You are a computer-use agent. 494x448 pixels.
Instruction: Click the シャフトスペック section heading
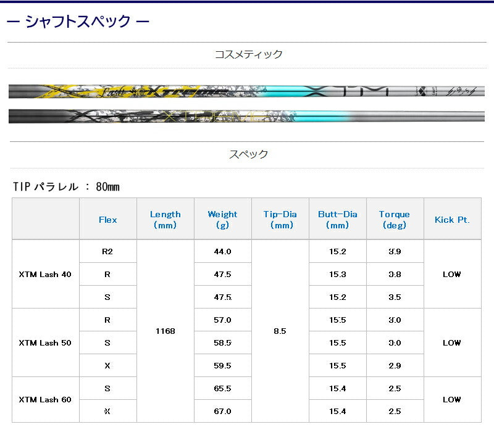(x=78, y=22)
